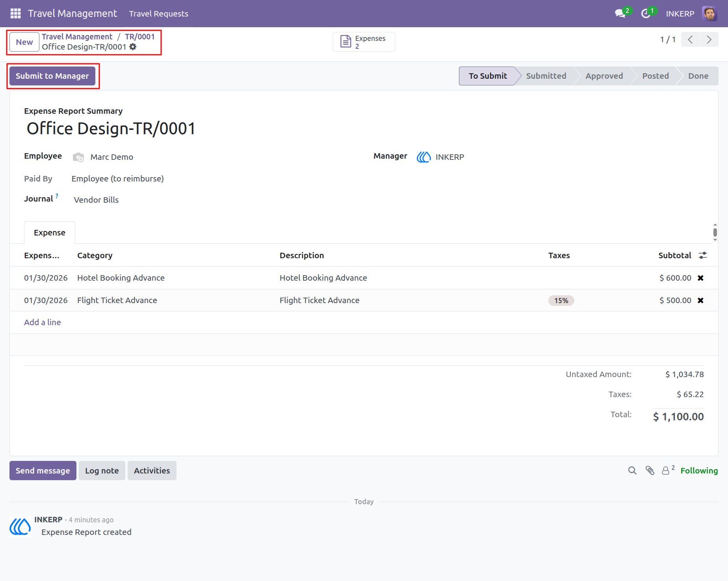Open the Travel Requests menu
728x581 pixels.
pos(159,14)
